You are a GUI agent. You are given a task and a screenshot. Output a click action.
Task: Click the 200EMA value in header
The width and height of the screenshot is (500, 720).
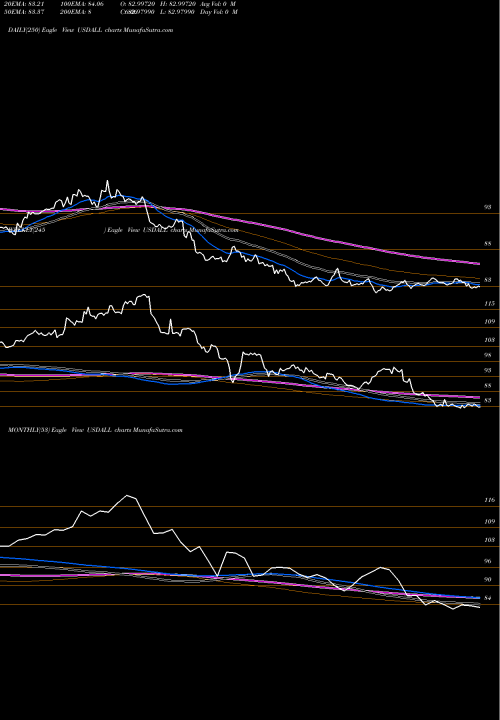pos(77,11)
